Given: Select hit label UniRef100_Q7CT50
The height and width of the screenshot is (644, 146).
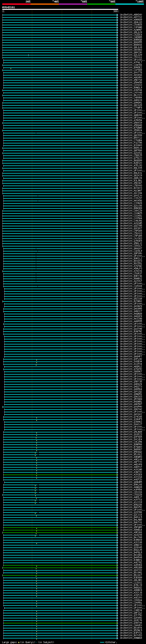Looking at the screenshot, I should 131,615.
